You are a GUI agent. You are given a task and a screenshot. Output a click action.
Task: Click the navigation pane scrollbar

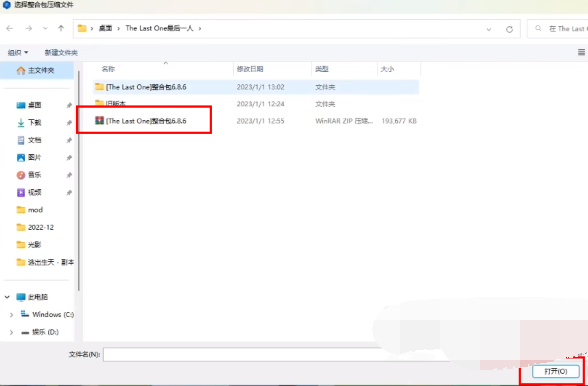coord(78,180)
